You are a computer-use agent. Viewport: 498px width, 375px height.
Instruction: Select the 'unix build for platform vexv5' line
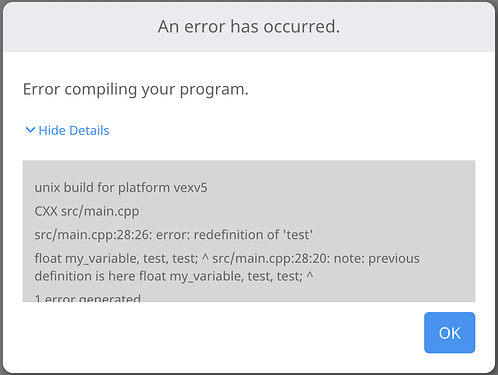[x=121, y=187]
